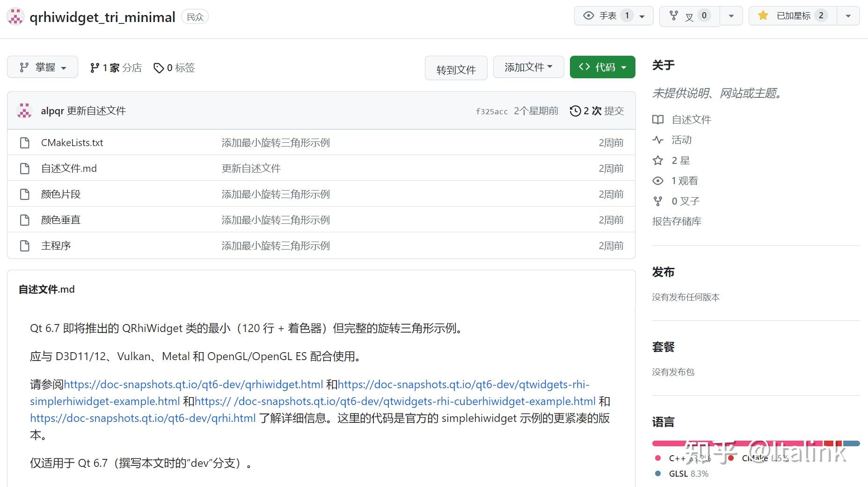
Task: Open the README .md file row
Action: 69,169
